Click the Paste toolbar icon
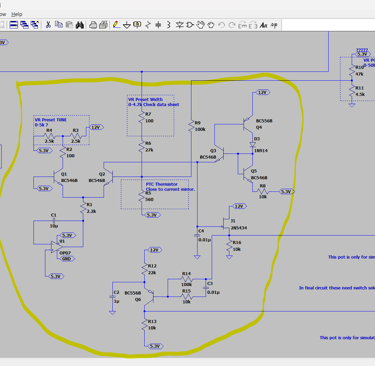This screenshot has height=366, width=375. pos(69,25)
